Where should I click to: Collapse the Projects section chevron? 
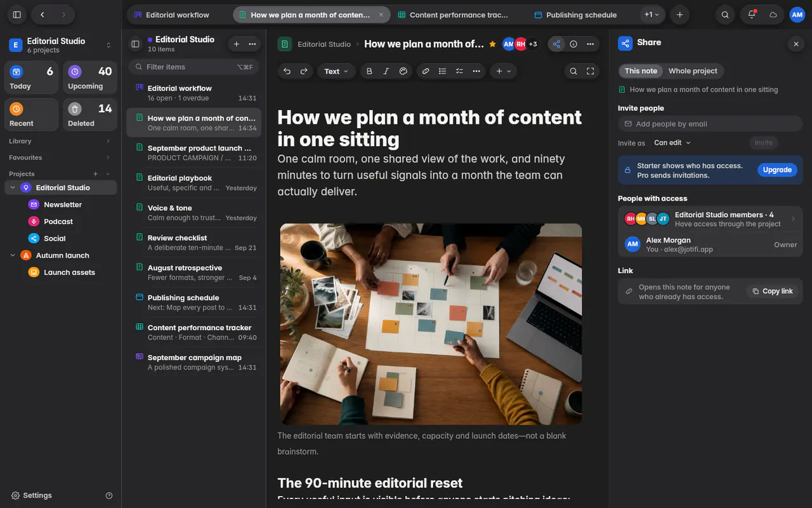(108, 173)
